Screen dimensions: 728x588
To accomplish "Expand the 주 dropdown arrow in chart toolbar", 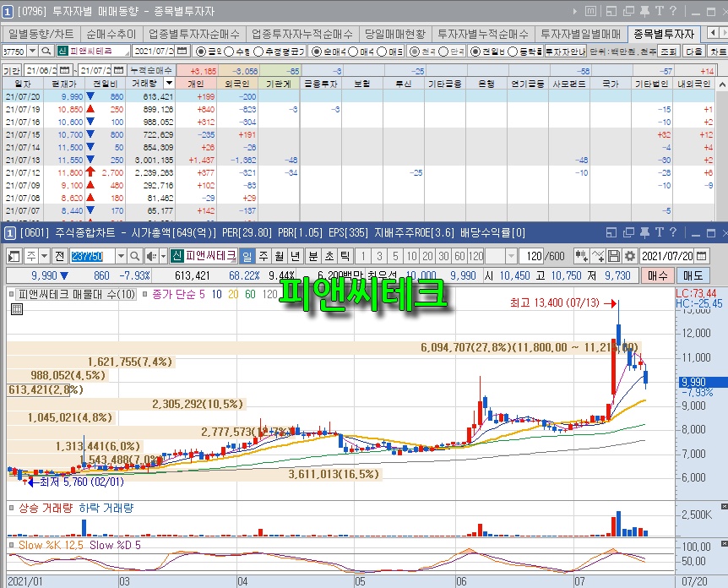I will pos(44,256).
